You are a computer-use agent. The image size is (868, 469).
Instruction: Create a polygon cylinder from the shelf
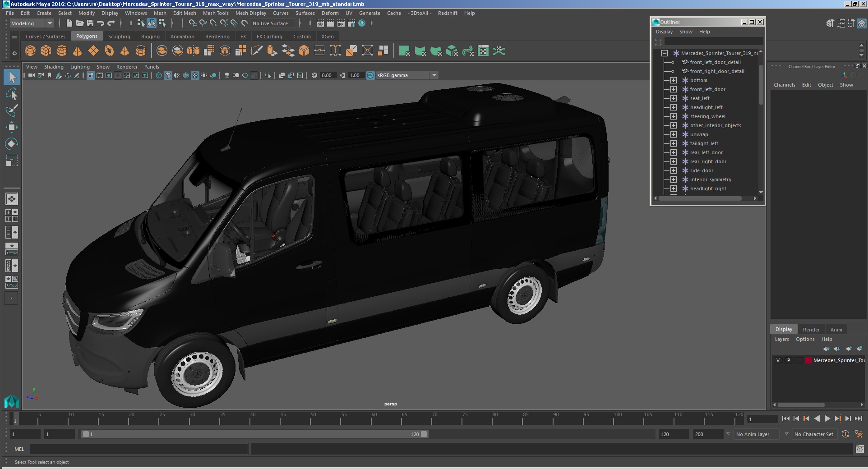(62, 51)
